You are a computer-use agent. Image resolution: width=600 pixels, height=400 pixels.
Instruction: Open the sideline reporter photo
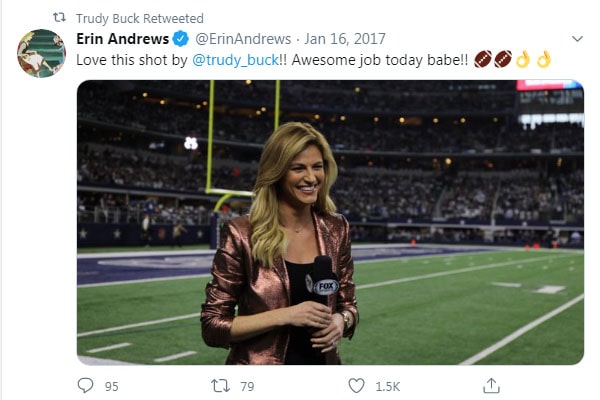click(x=330, y=222)
